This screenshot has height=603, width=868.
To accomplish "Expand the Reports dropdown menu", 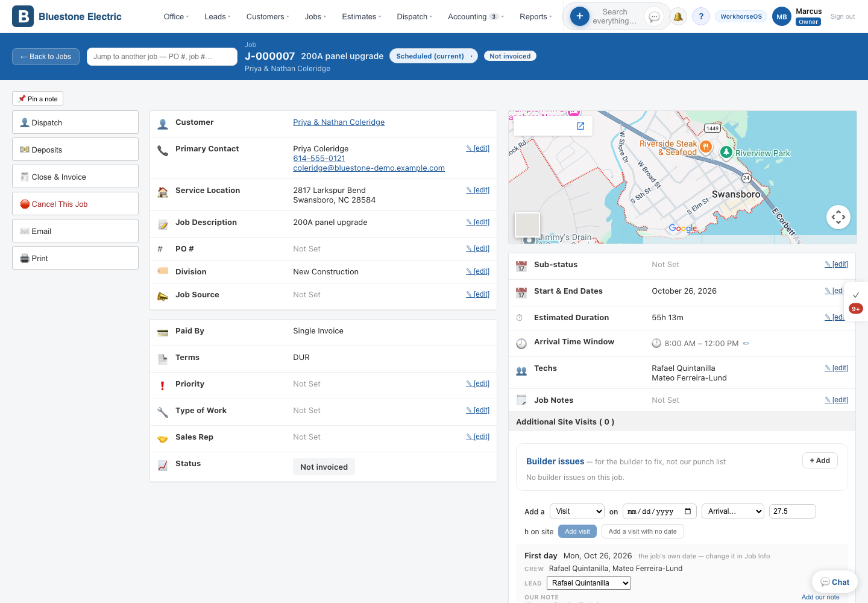I will [535, 17].
